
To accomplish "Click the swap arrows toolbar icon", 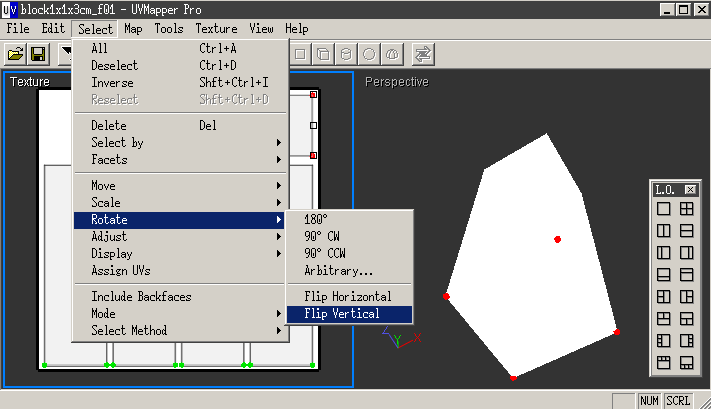I will pyautogui.click(x=423, y=54).
